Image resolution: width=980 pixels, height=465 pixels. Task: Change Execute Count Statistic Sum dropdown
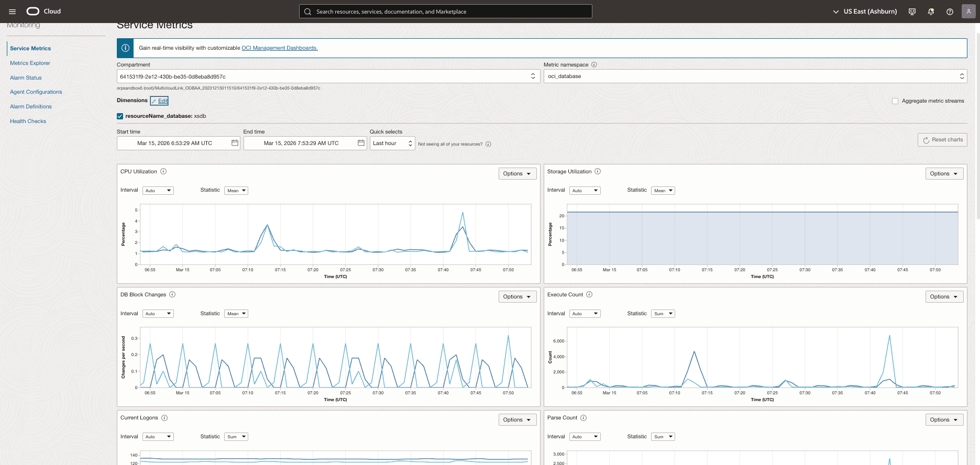pos(663,314)
